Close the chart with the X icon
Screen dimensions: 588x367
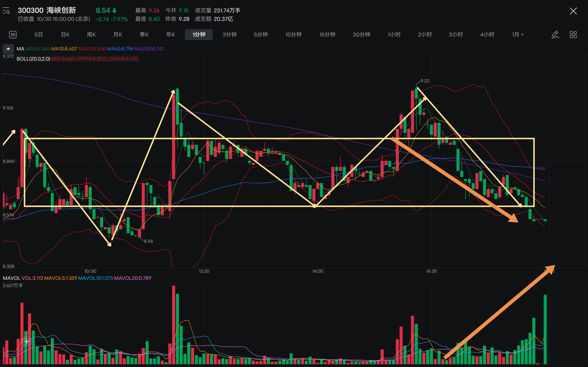(573, 11)
